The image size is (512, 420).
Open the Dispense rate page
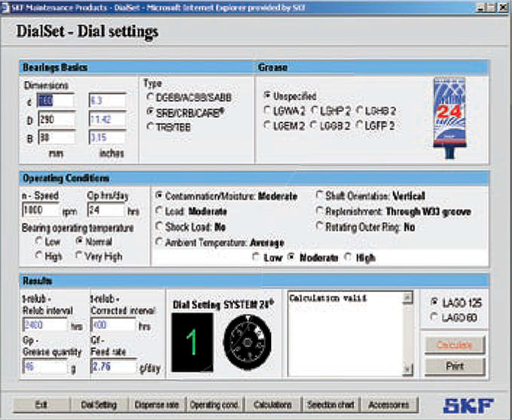pyautogui.click(x=157, y=405)
